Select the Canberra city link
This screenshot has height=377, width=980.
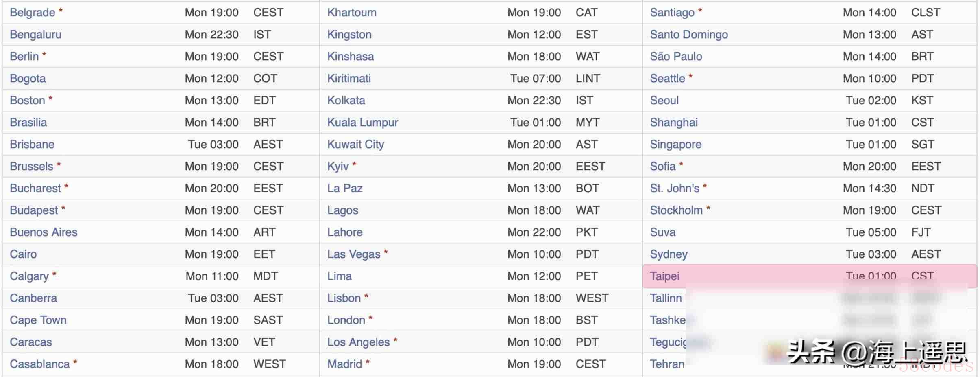(x=33, y=298)
